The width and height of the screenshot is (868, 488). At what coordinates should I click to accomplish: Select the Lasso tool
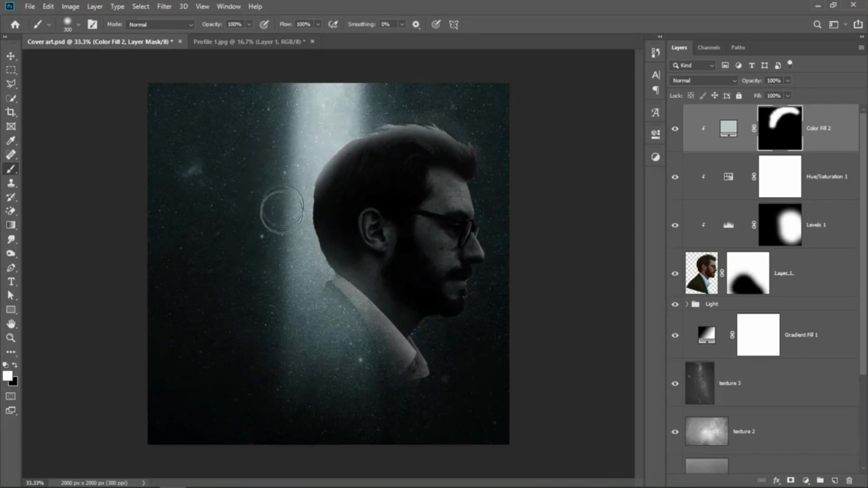pyautogui.click(x=11, y=84)
